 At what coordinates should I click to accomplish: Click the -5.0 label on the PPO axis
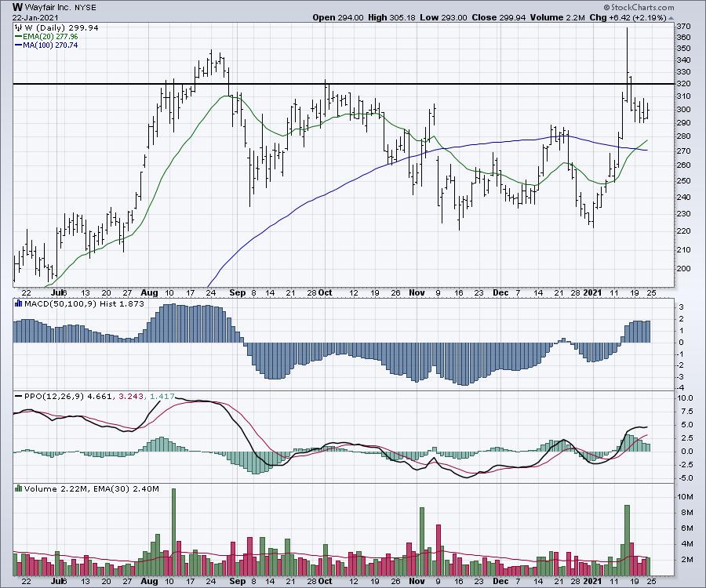click(x=685, y=478)
